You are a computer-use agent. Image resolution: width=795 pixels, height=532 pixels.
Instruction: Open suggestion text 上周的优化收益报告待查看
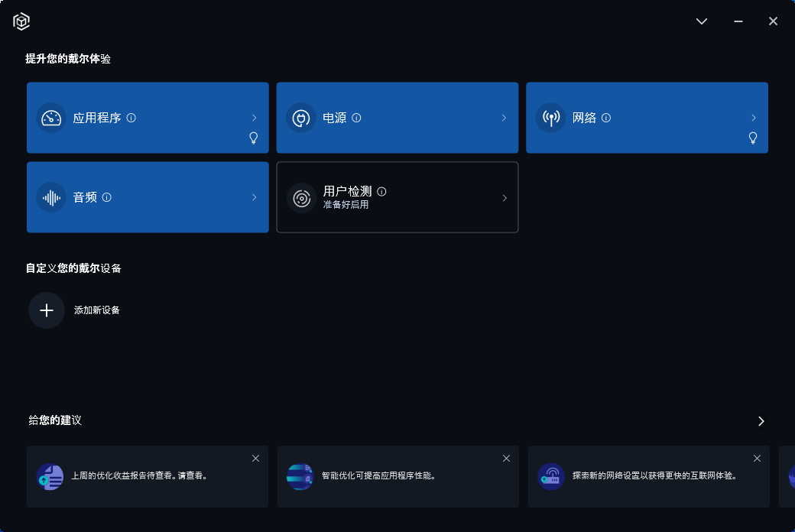[x=141, y=475]
